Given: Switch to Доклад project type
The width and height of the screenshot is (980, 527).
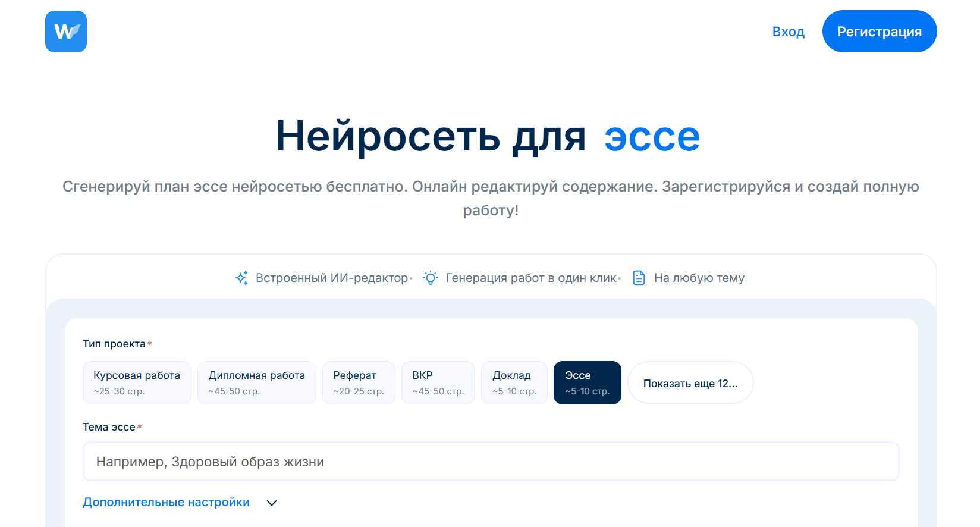Looking at the screenshot, I should point(514,382).
